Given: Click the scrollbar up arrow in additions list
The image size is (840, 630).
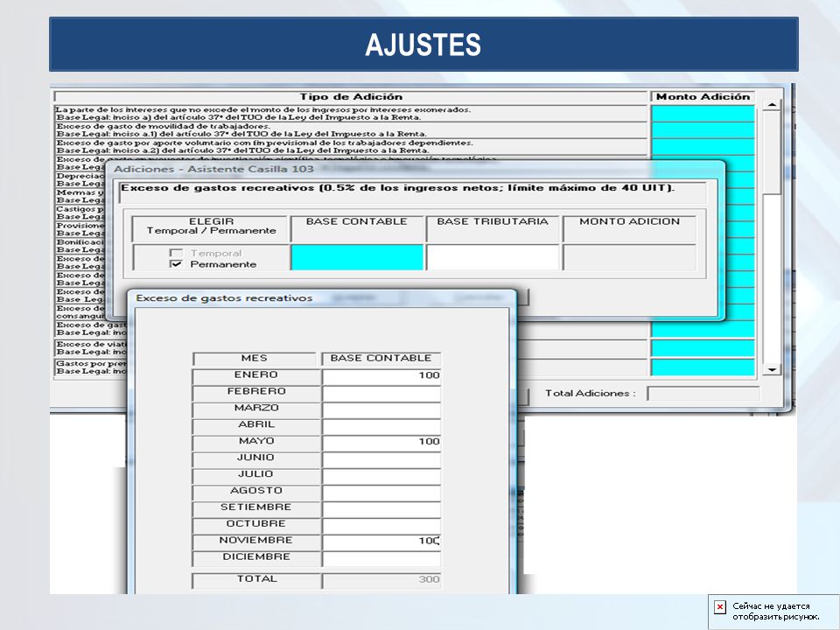Looking at the screenshot, I should click(x=772, y=104).
